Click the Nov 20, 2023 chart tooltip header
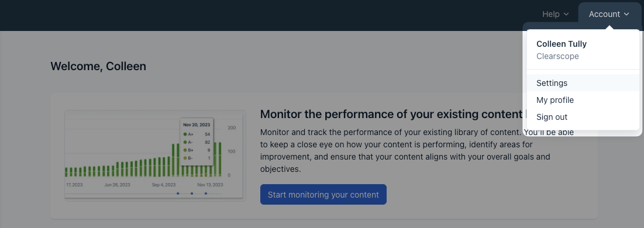Viewport: 644px width, 228px height. coord(197,125)
